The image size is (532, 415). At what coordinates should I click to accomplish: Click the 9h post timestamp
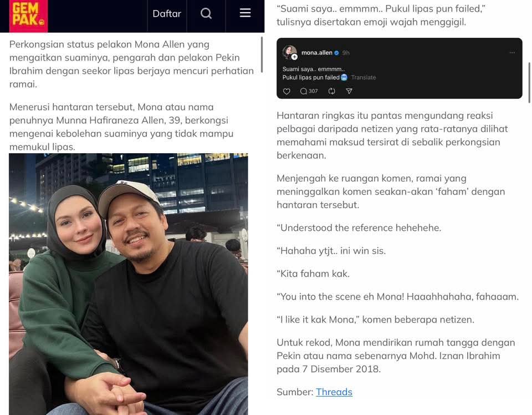346,53
